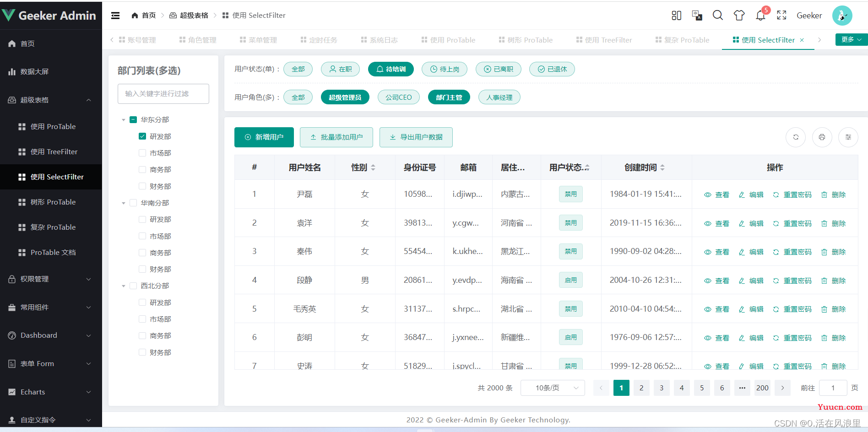Toggle the 华东分部 checkbox
Image resolution: width=868 pixels, height=432 pixels.
click(133, 120)
